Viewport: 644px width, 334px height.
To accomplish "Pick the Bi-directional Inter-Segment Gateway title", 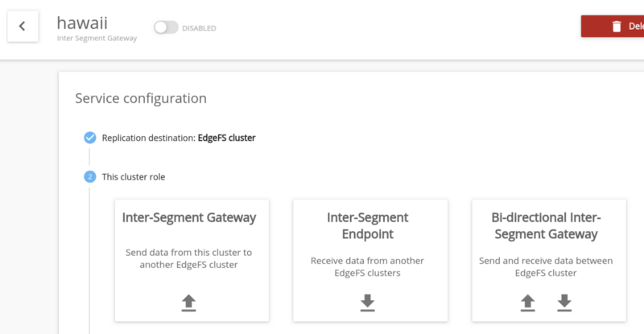I will (x=546, y=226).
